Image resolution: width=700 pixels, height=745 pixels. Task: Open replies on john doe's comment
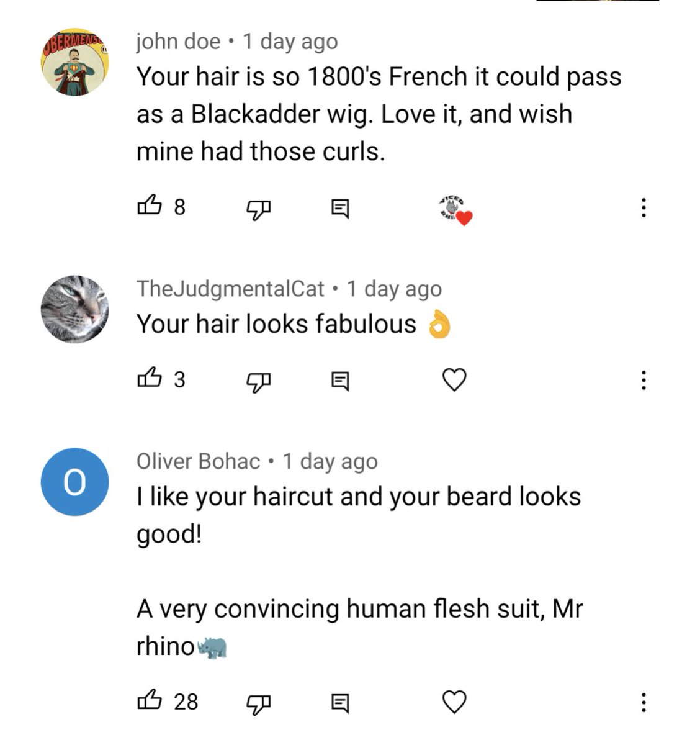click(339, 209)
